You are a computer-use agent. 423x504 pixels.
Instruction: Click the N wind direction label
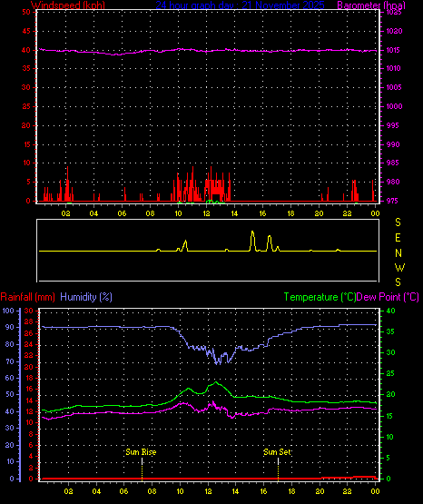(x=398, y=253)
